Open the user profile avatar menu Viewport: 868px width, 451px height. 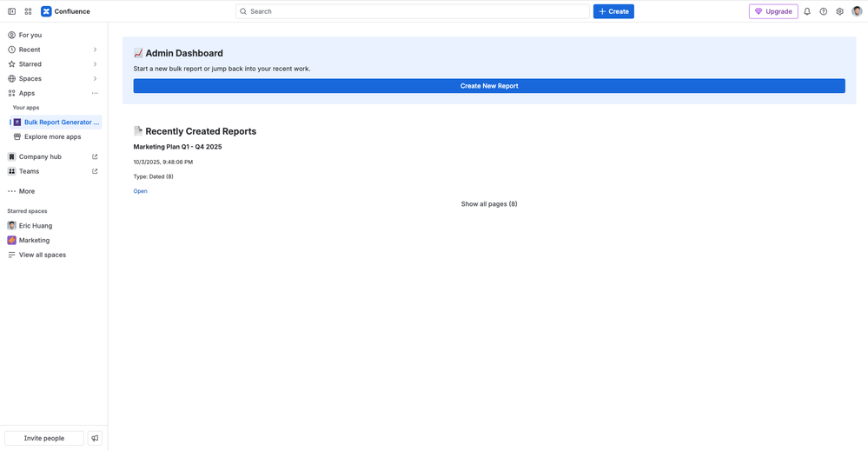(857, 11)
